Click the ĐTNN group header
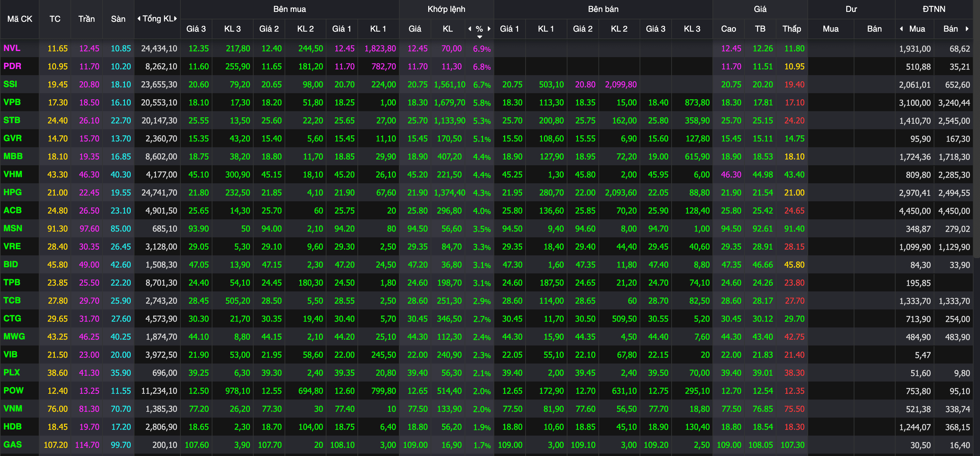Viewport: 980px width, 456px height. [934, 9]
